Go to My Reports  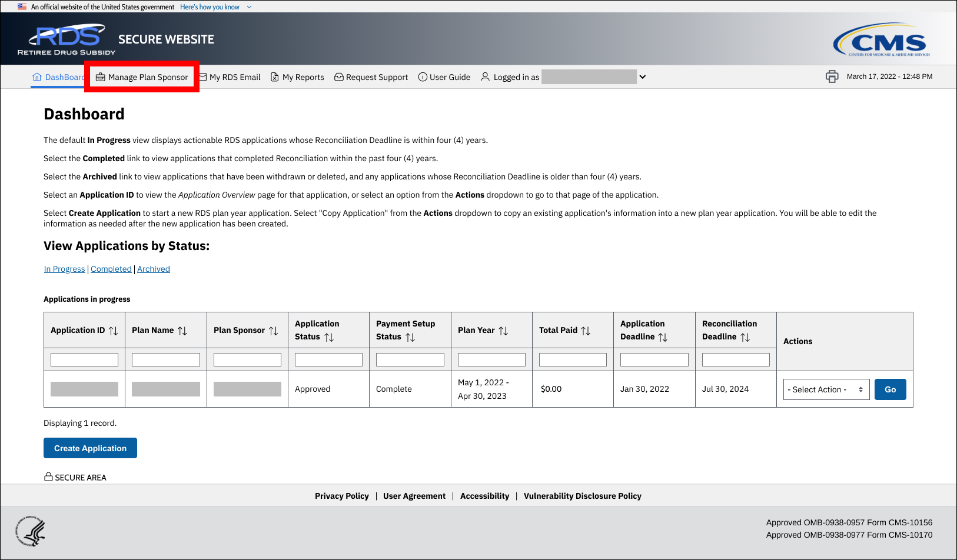[x=297, y=77]
